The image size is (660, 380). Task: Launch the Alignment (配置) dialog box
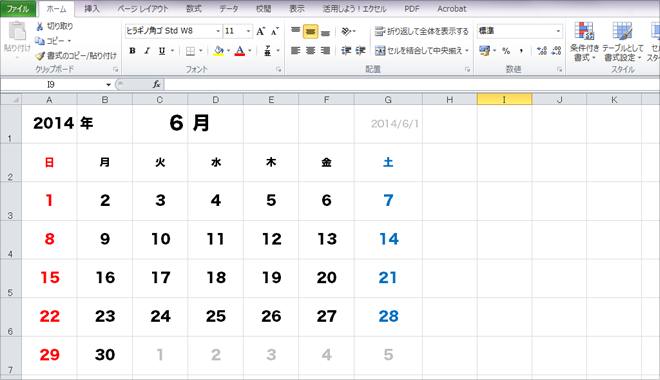[468, 69]
